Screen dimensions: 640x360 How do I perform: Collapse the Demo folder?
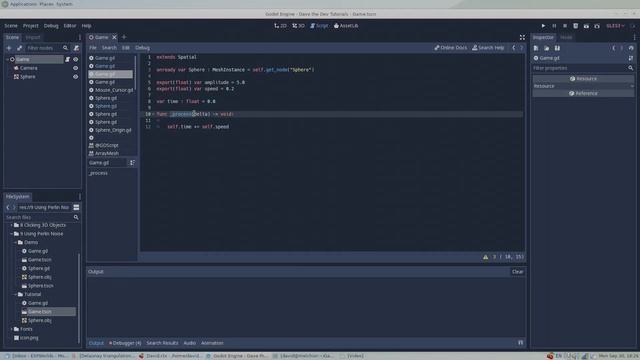(16, 242)
